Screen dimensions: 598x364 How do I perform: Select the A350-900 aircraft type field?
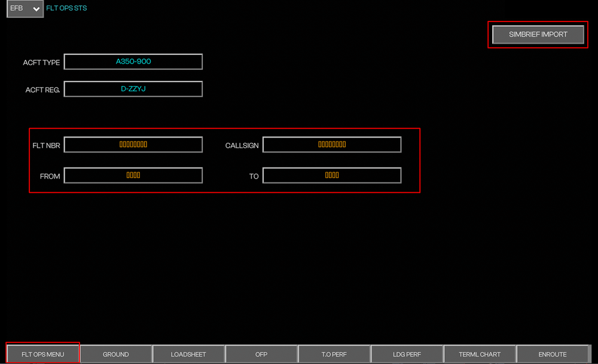tap(133, 62)
